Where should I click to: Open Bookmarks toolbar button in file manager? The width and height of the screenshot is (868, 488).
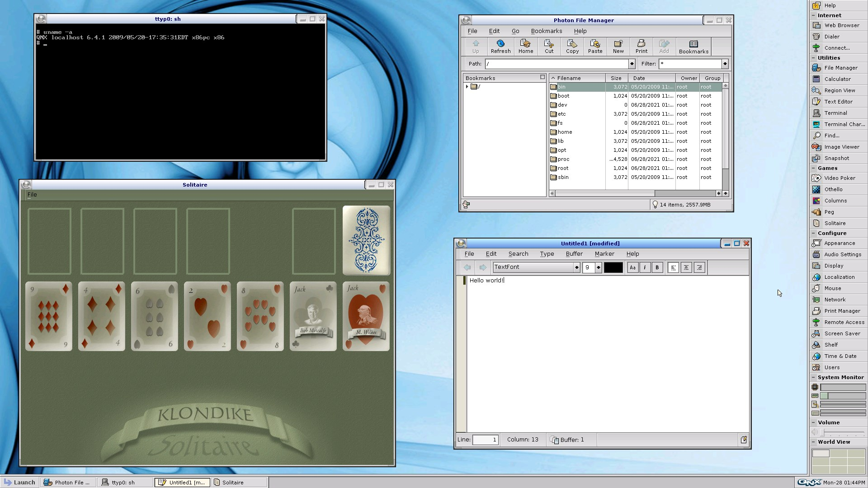click(693, 46)
